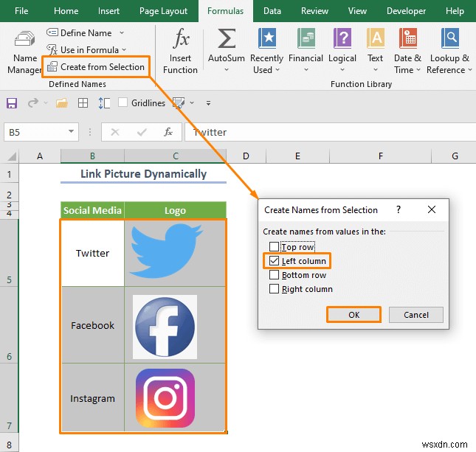
Task: Click the borders grid icon
Action: point(83,103)
